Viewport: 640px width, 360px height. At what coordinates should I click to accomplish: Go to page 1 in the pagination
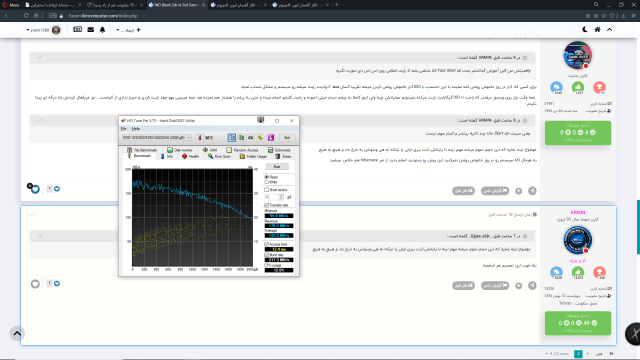(588, 353)
